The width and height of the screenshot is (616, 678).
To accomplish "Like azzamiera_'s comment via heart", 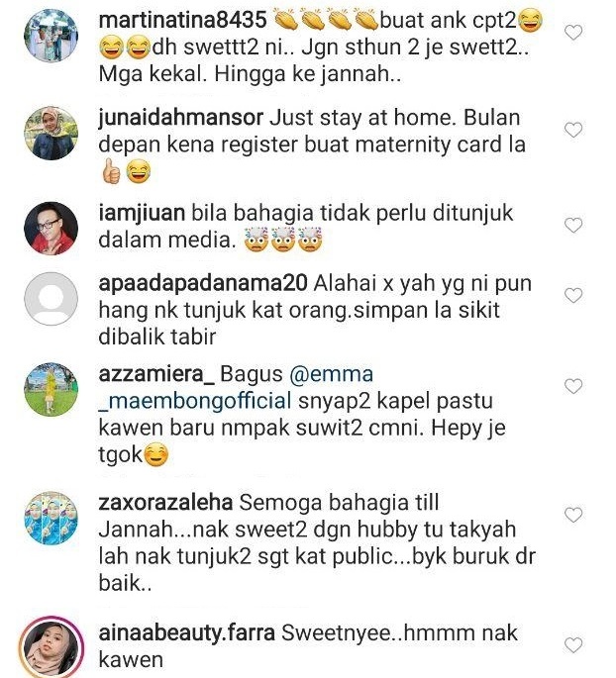I will point(573,386).
